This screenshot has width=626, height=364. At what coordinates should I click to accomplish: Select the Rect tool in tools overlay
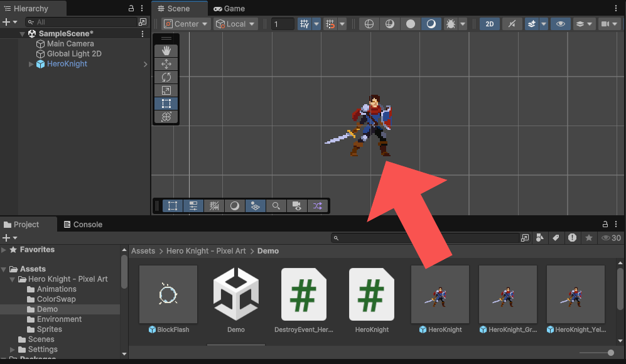pyautogui.click(x=166, y=104)
